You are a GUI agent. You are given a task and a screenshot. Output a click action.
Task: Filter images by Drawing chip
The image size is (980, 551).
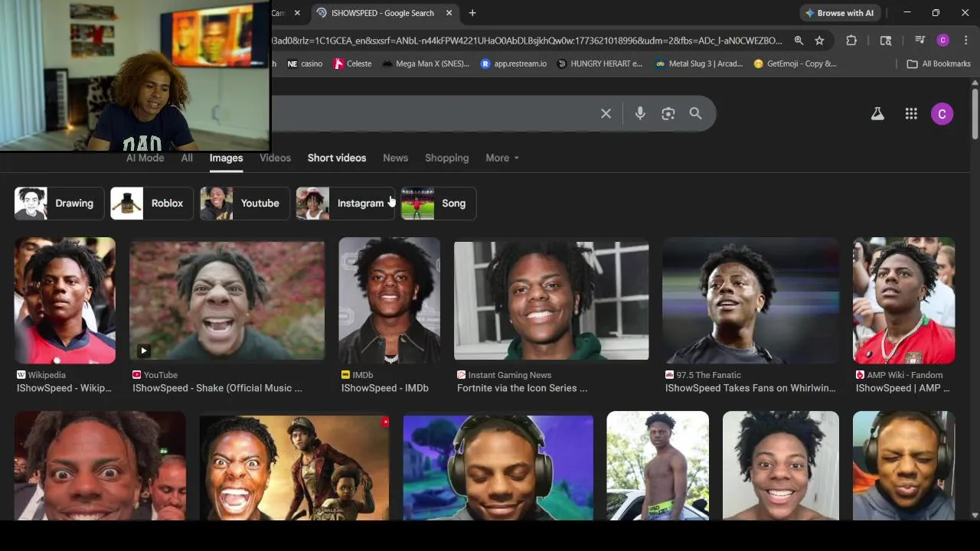coord(59,204)
